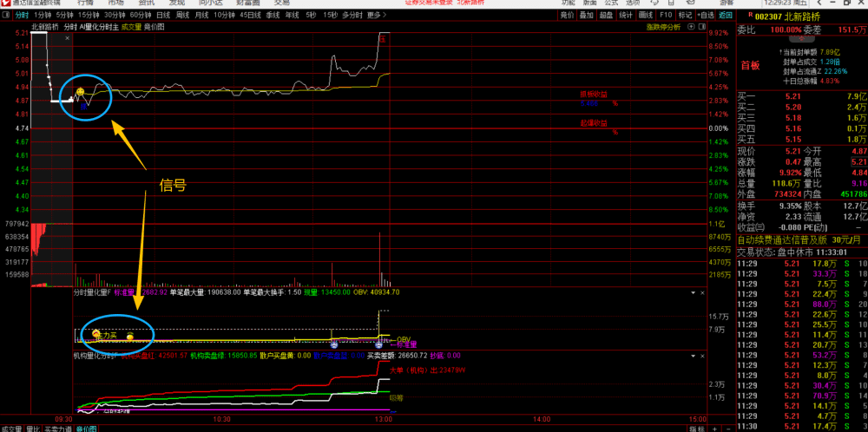Switch to the 5分钟 period

(63, 15)
